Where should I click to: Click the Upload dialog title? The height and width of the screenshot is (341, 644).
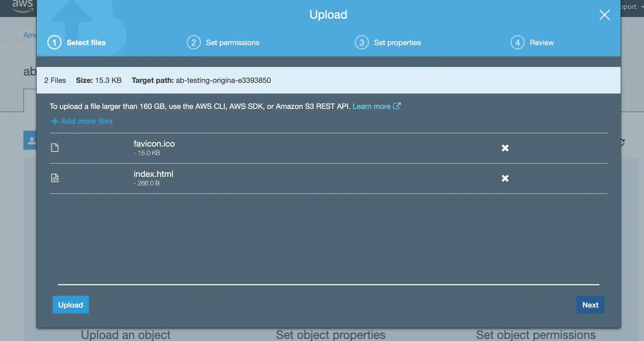click(328, 14)
